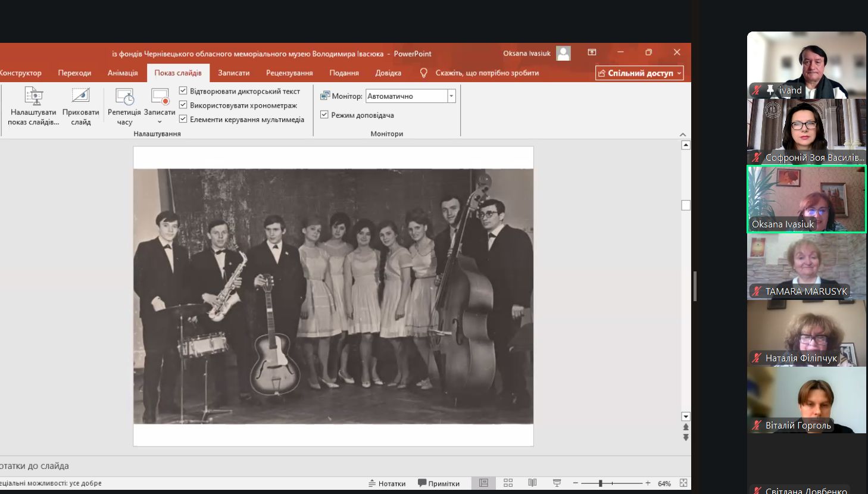This screenshot has width=868, height=494.
Task: Switch to the Анімація ribbon tab
Action: click(123, 73)
